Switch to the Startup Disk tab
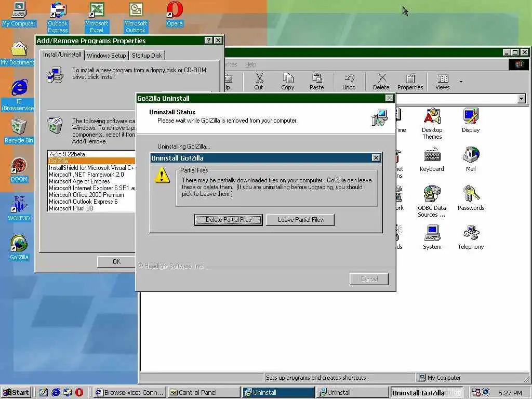This screenshot has height=399, width=532. (147, 55)
